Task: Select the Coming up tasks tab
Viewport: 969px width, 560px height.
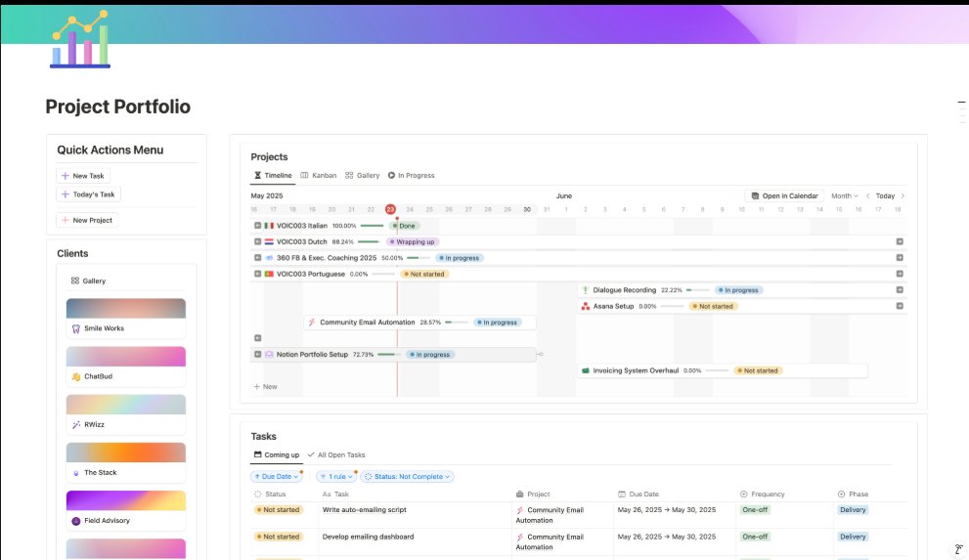Action: (x=277, y=455)
